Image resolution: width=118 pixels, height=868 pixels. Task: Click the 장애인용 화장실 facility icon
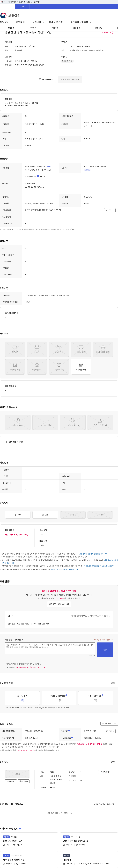[x=73, y=422]
